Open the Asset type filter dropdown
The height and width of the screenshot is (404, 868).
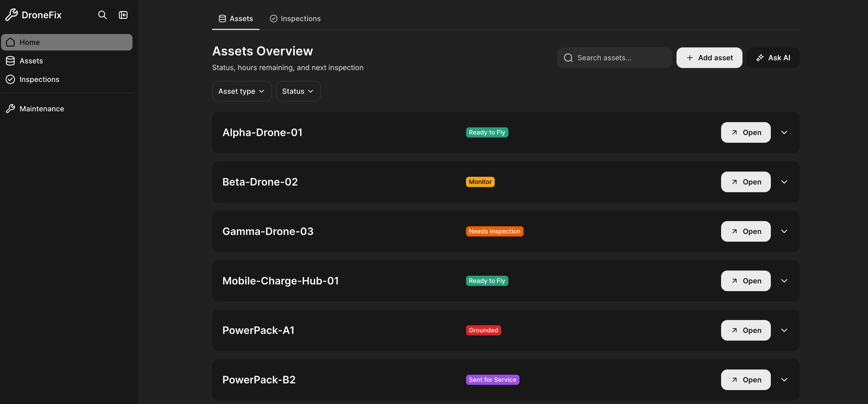coord(242,91)
